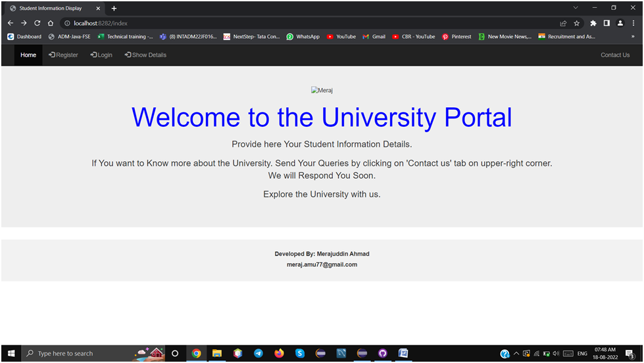Open a new browser tab
Image resolution: width=644 pixels, height=363 pixels.
114,8
